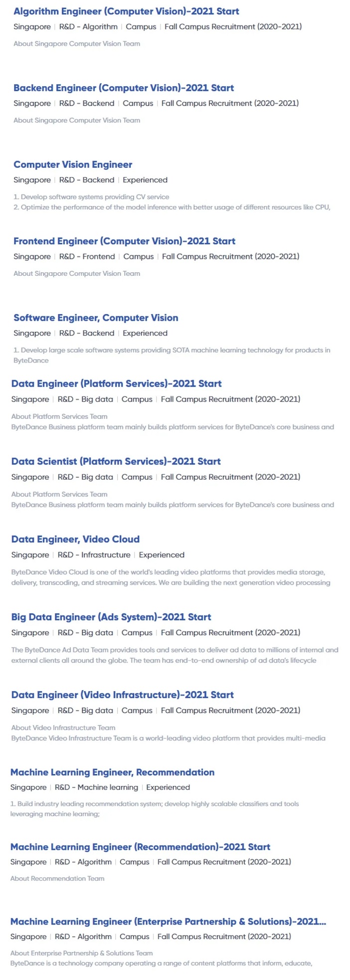Select the Software Engineer, Computer Vision listing
350x980 pixels.
[96, 318]
